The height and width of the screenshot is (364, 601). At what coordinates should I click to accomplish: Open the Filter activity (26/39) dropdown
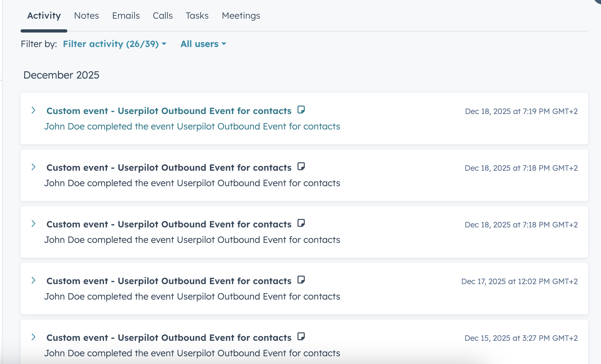pos(115,44)
